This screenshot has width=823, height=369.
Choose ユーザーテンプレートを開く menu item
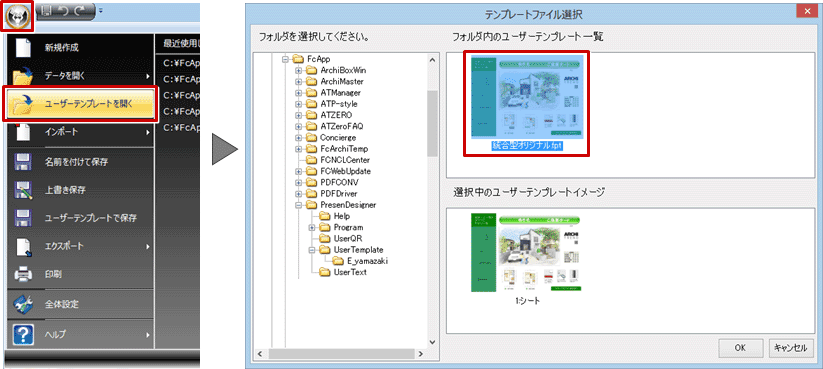tap(80, 104)
